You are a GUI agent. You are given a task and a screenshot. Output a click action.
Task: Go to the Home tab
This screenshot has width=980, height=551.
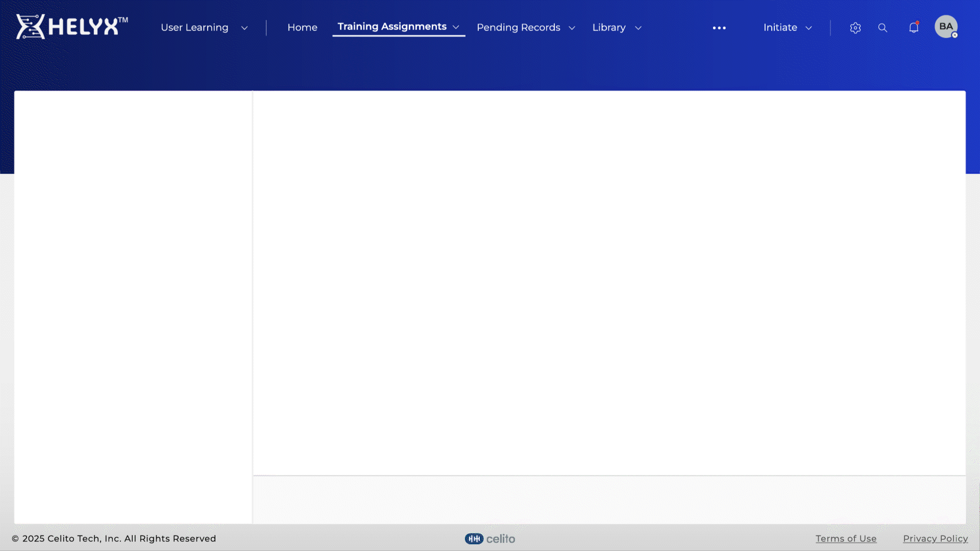point(302,28)
